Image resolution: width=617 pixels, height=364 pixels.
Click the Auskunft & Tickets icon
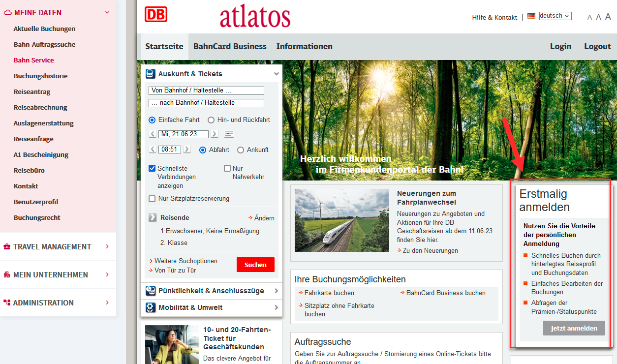tap(151, 74)
